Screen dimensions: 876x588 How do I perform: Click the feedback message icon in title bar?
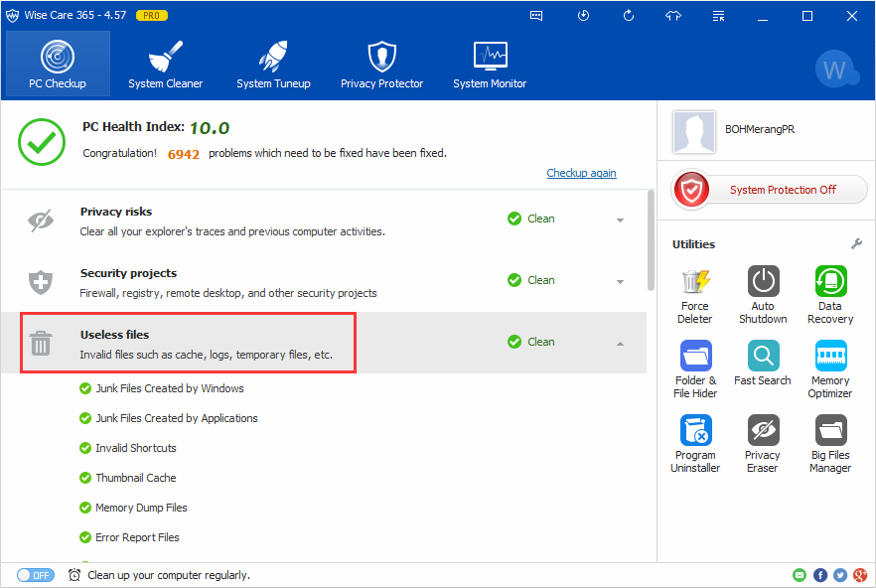point(536,16)
